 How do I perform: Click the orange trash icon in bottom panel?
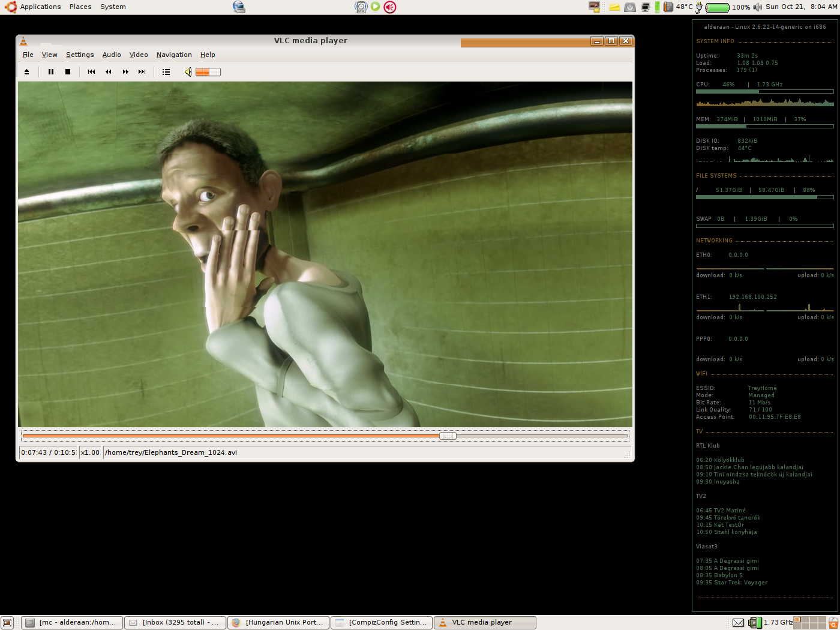833,623
